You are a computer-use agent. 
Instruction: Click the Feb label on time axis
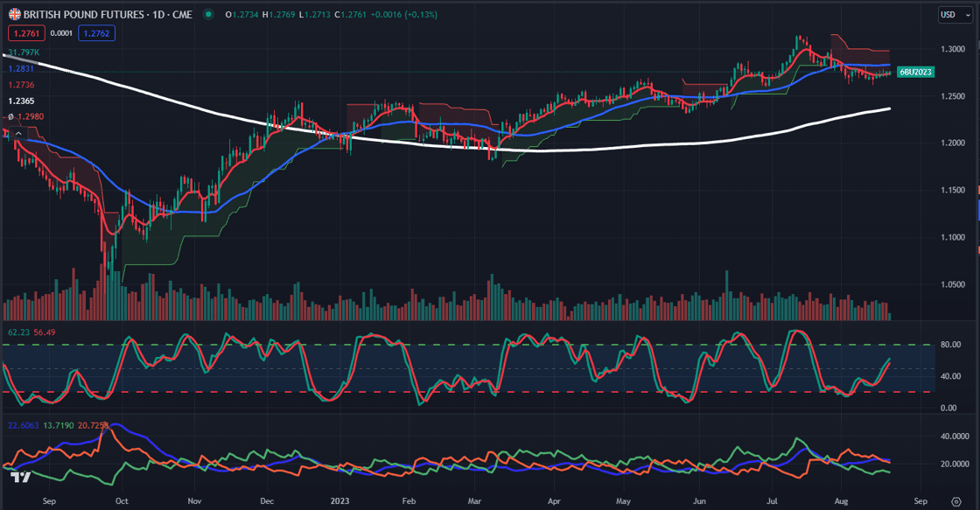(x=409, y=501)
